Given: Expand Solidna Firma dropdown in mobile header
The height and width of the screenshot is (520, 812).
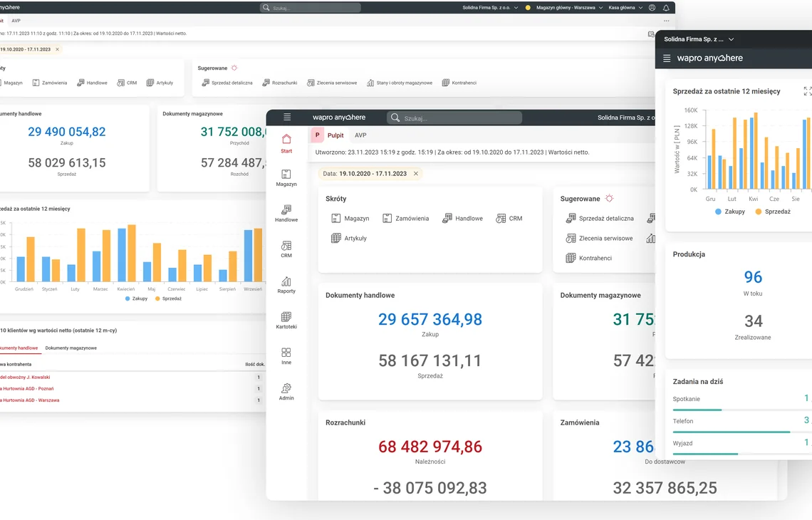Looking at the screenshot, I should (x=699, y=39).
